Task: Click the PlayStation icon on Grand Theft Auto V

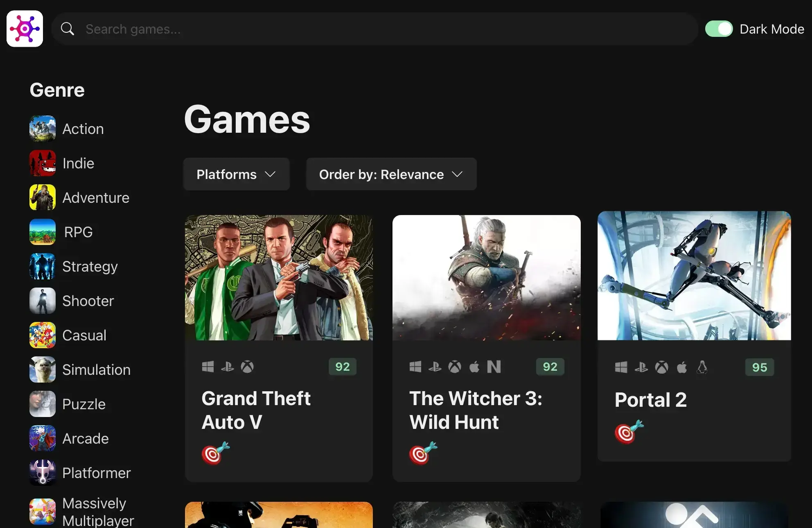Action: (228, 367)
